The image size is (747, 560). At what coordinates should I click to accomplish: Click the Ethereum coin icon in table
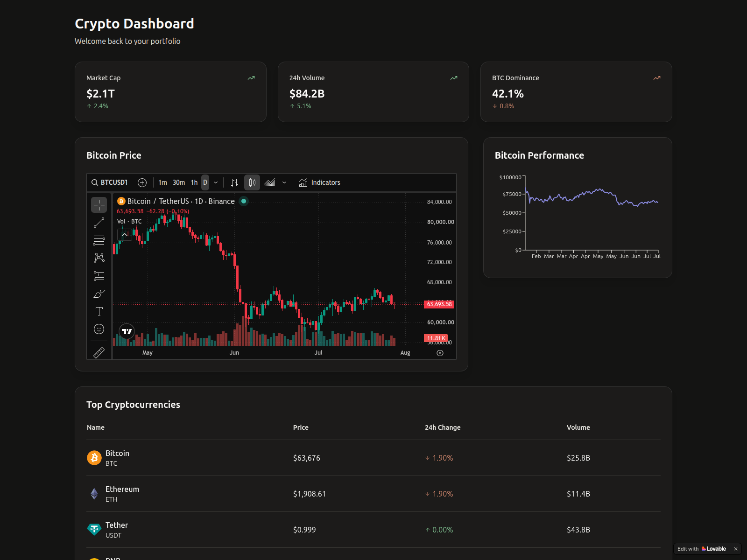[94, 494]
